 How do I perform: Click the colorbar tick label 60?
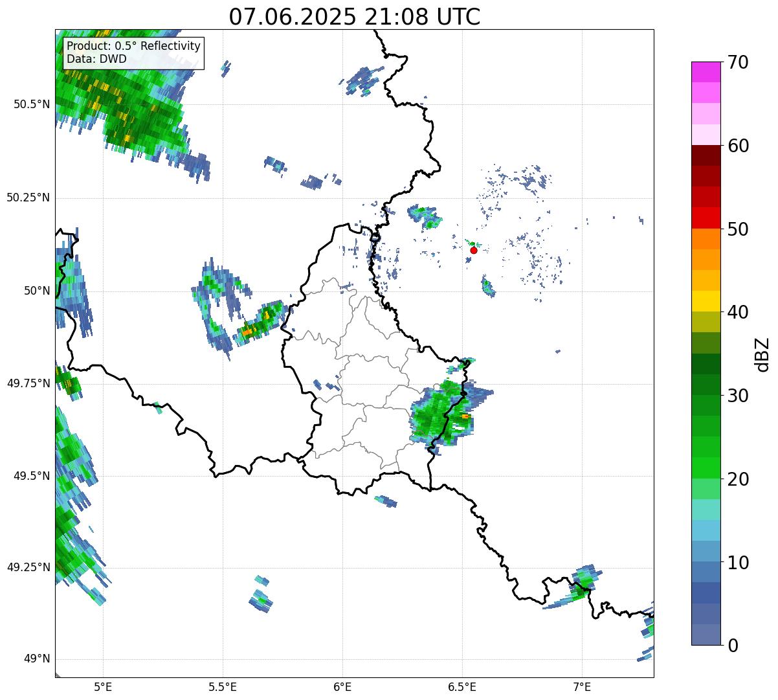click(738, 146)
